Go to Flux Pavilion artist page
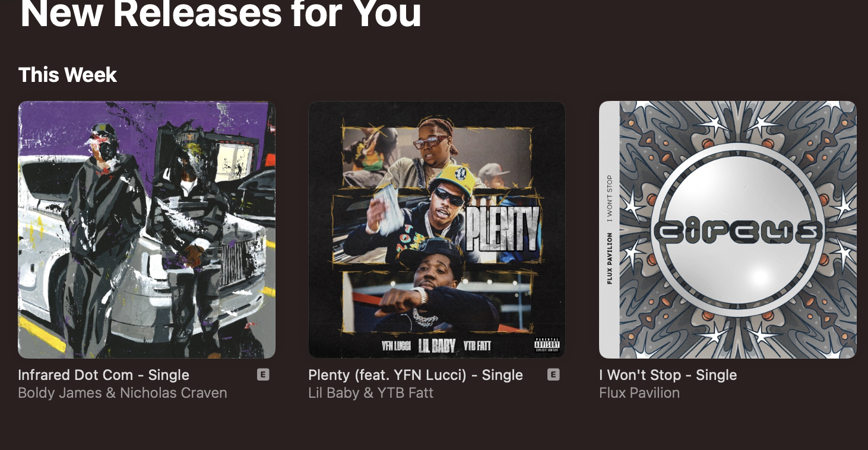Image resolution: width=868 pixels, height=450 pixels. pos(639,393)
